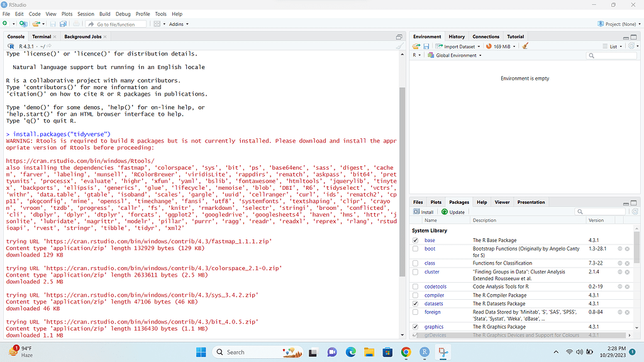Image resolution: width=644 pixels, height=362 pixels.
Task: Disable the datasets package checkbox
Action: click(x=414, y=304)
